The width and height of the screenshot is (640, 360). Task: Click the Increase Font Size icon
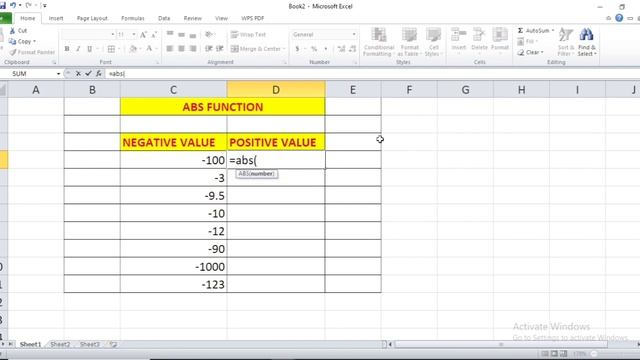[x=143, y=35]
